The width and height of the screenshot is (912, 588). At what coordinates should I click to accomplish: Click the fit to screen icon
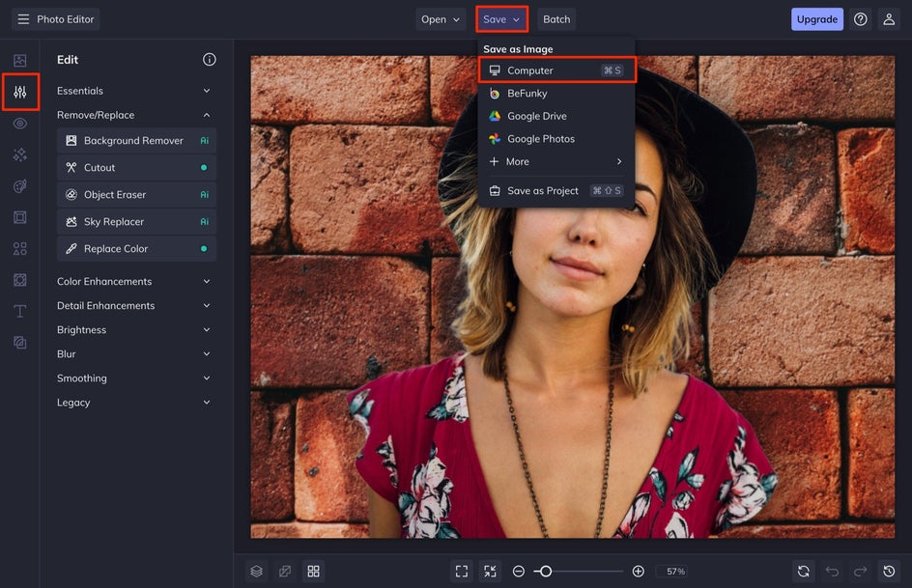462,572
